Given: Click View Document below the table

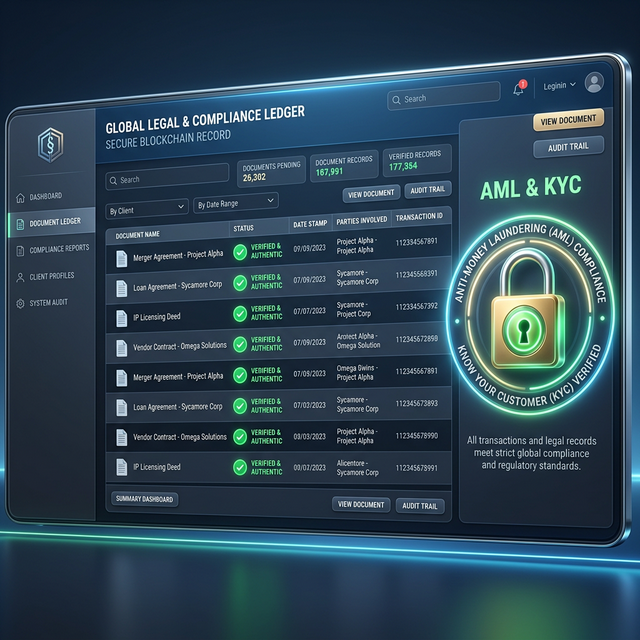Looking at the screenshot, I should coord(361,504).
